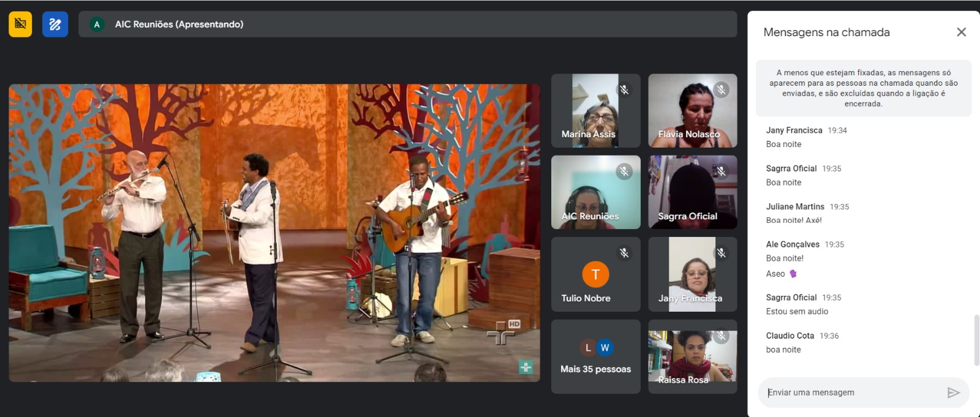
Task: Click muted mic icon on Tulio Nobre tile
Action: pyautogui.click(x=624, y=253)
